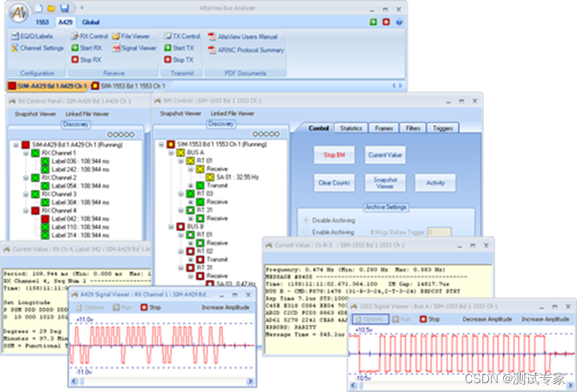The height and width of the screenshot is (392, 577).
Task: Click the Clear Counts button
Action: click(x=334, y=183)
